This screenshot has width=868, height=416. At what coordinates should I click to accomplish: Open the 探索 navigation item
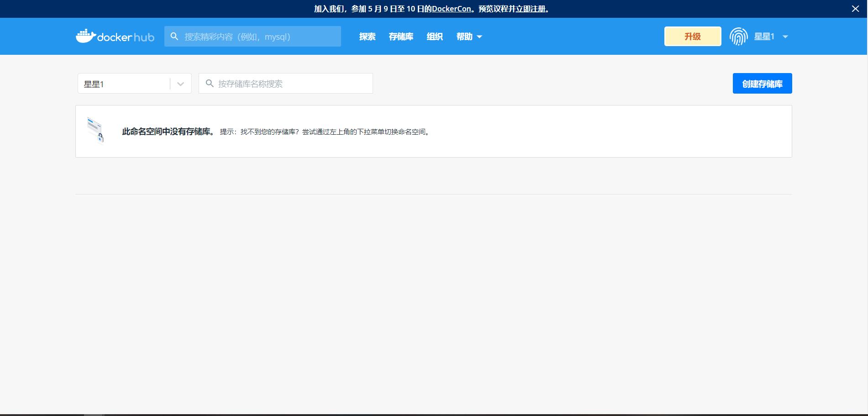coord(367,37)
